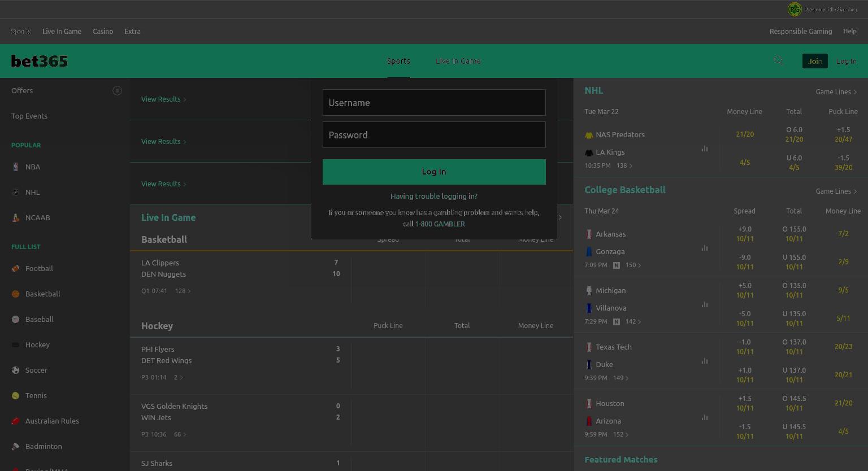
Task: Click the Offers star icon
Action: (x=117, y=90)
